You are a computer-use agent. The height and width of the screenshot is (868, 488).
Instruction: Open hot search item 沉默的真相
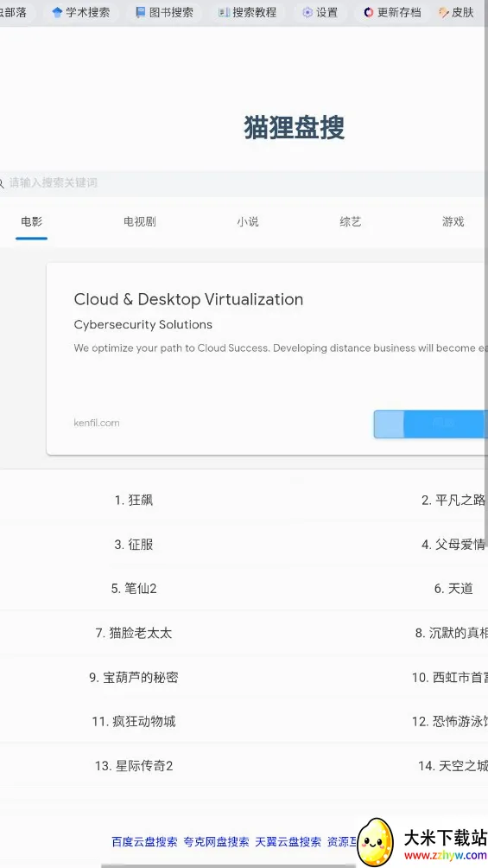tap(452, 633)
